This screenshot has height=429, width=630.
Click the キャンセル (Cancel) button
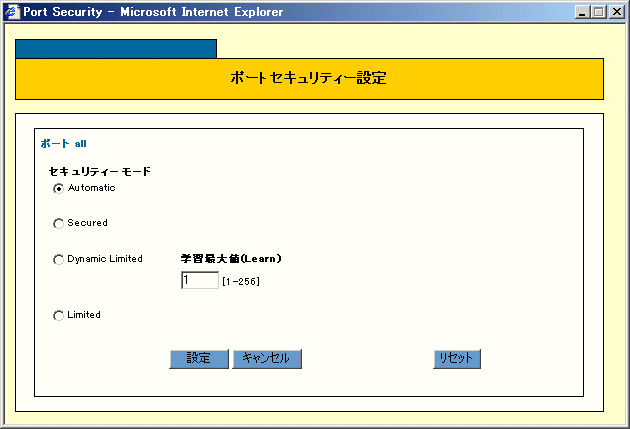pos(267,358)
